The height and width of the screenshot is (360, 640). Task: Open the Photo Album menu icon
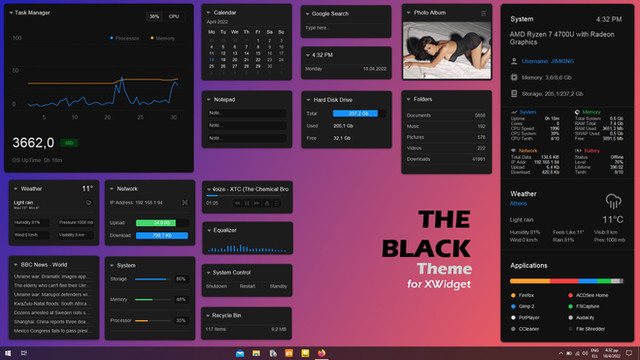484,13
